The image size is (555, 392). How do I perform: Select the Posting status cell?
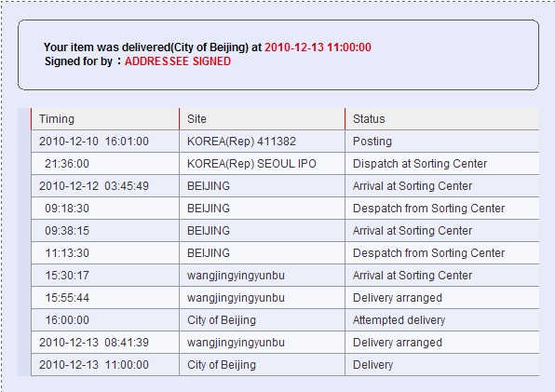442,142
